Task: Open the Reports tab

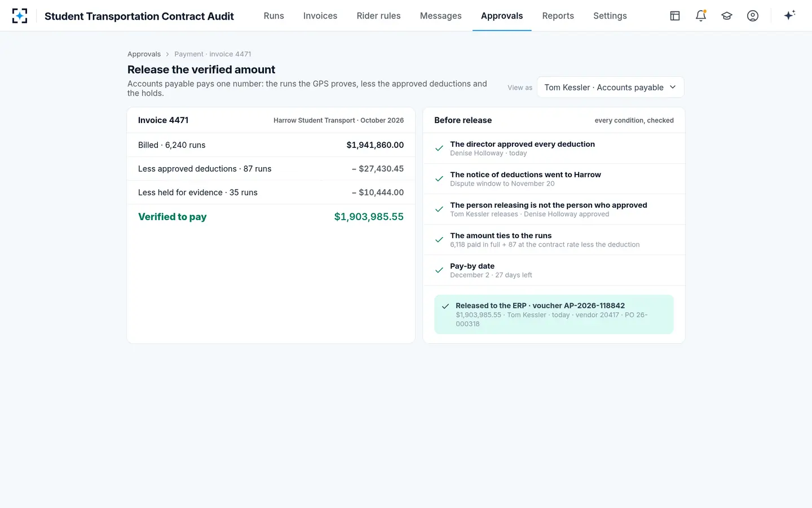Action: [558, 16]
